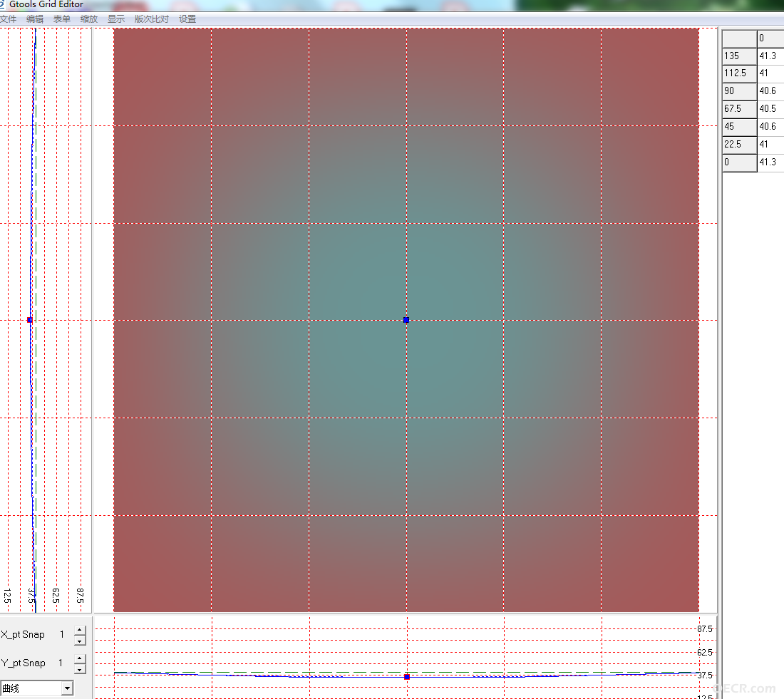This screenshot has height=699, width=784.
Task: Decrease Y_pt Snap with down arrow
Action: pos(80,669)
